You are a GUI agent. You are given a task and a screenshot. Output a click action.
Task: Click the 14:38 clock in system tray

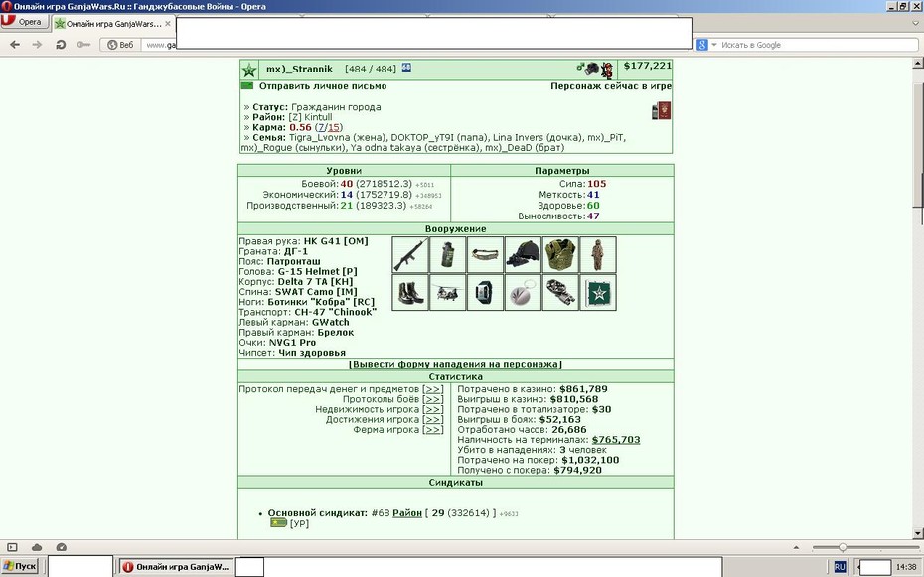(x=906, y=566)
